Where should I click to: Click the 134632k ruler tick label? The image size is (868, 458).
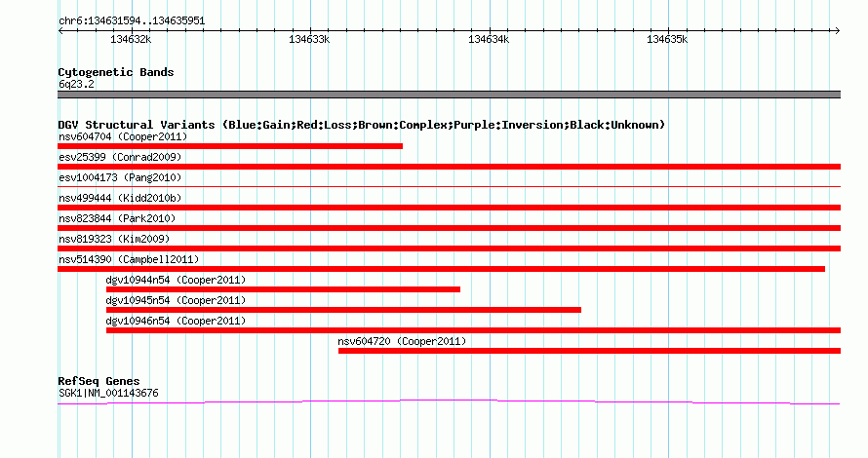pyautogui.click(x=131, y=39)
